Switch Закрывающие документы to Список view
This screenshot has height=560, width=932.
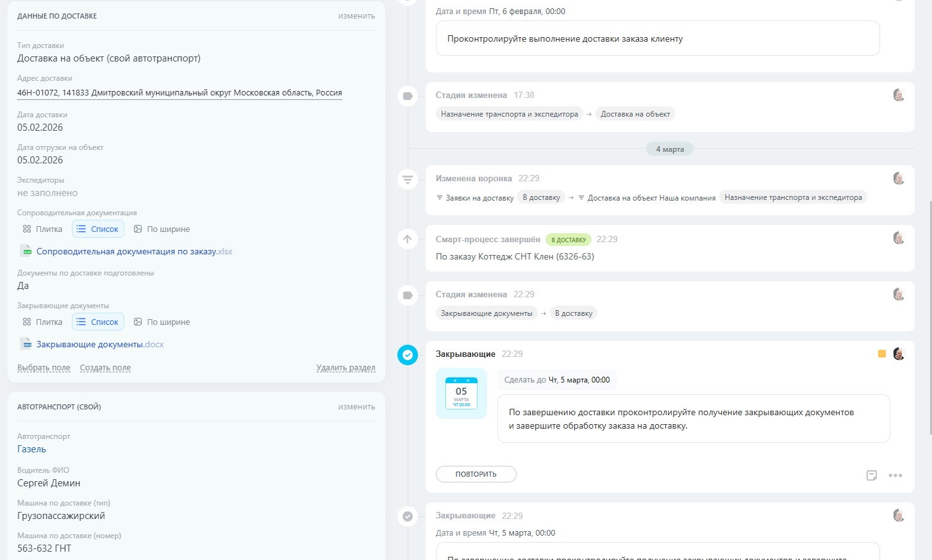click(x=98, y=322)
